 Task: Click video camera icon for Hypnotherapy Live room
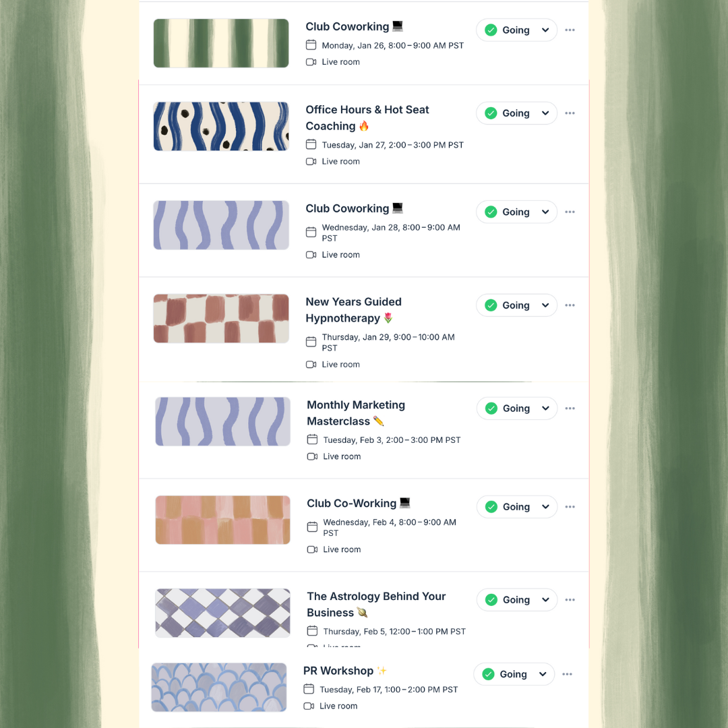[x=311, y=365]
